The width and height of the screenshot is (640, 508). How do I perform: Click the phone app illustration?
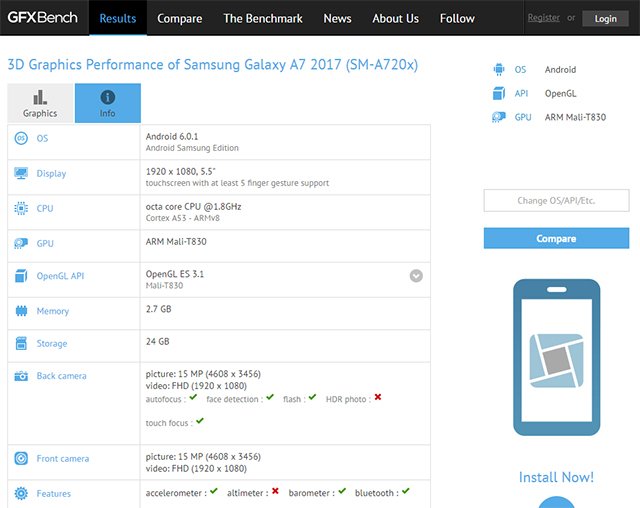click(556, 357)
